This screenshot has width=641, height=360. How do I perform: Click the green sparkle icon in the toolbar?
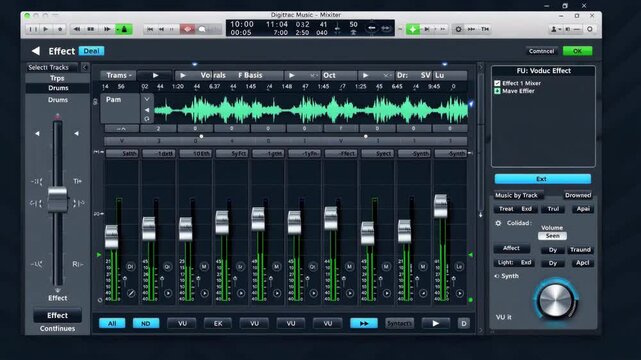413,29
